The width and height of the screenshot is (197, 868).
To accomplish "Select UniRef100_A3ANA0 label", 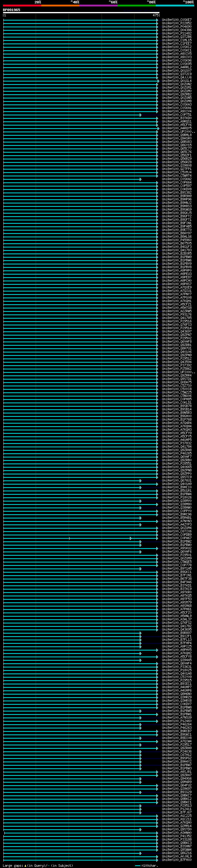I will pos(177,833).
